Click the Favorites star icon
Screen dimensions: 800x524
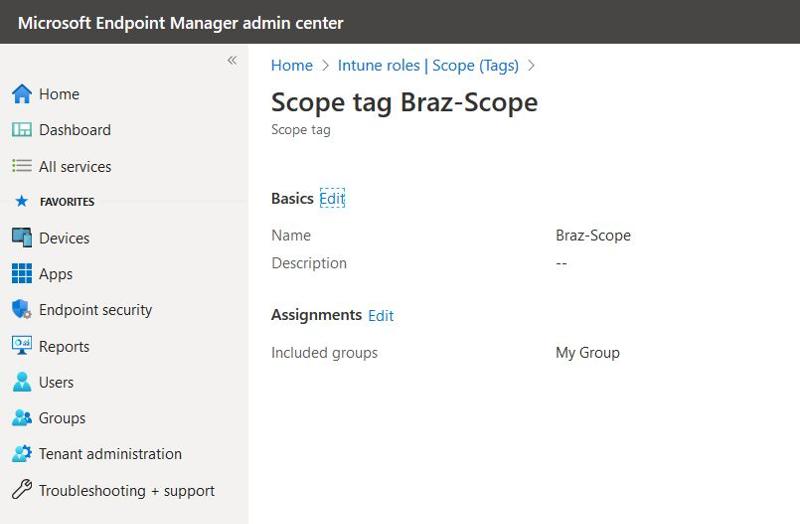21,201
